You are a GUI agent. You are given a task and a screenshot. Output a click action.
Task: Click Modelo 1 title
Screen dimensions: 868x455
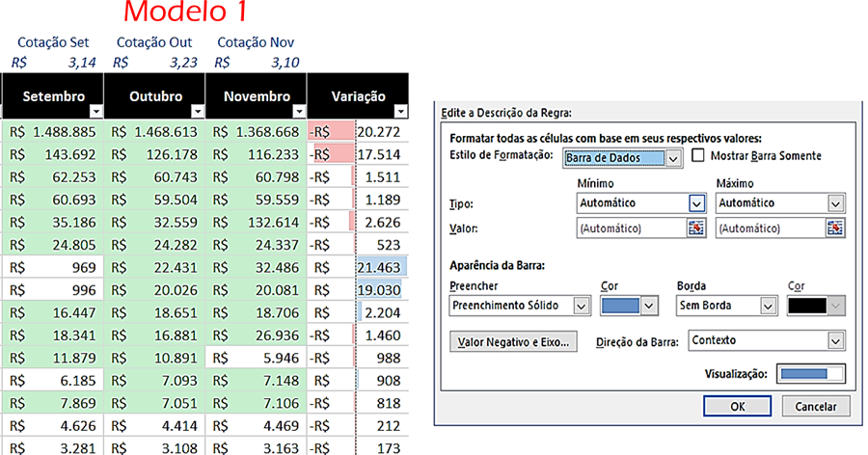tap(185, 11)
